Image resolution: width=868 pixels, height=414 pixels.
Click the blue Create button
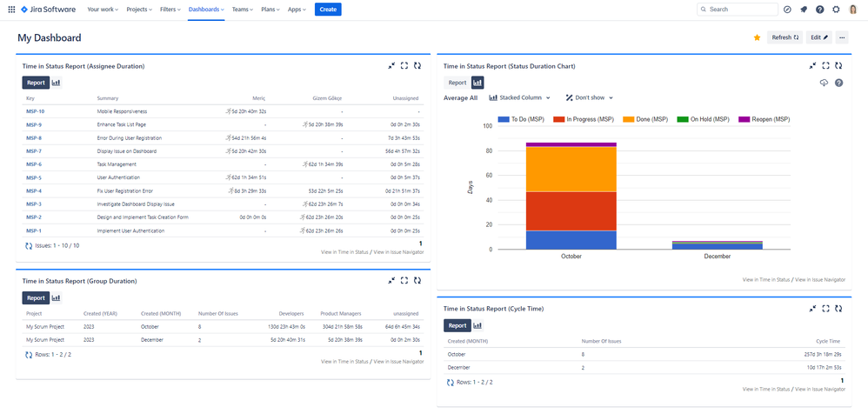tap(328, 10)
